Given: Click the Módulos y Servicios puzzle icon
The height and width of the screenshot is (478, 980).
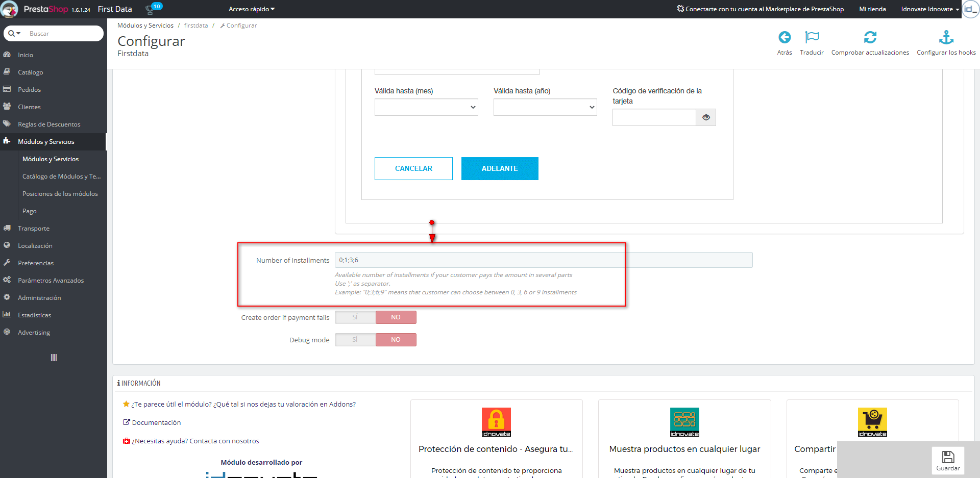Looking at the screenshot, I should click(7, 141).
